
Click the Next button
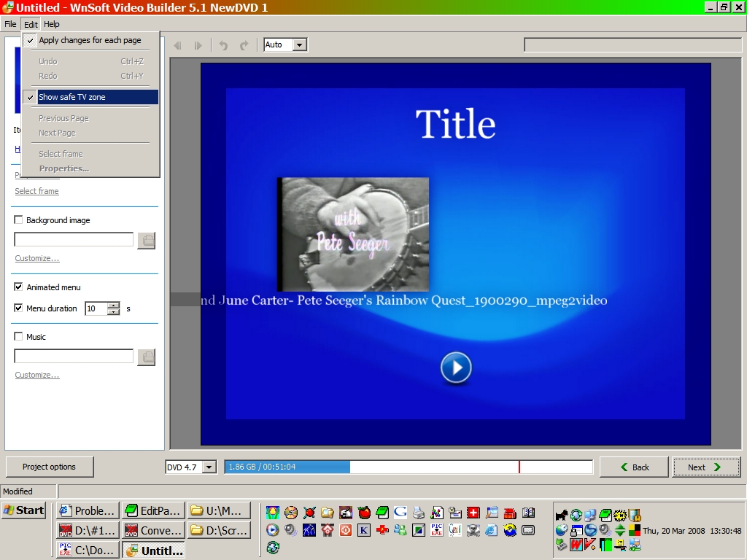click(x=706, y=467)
